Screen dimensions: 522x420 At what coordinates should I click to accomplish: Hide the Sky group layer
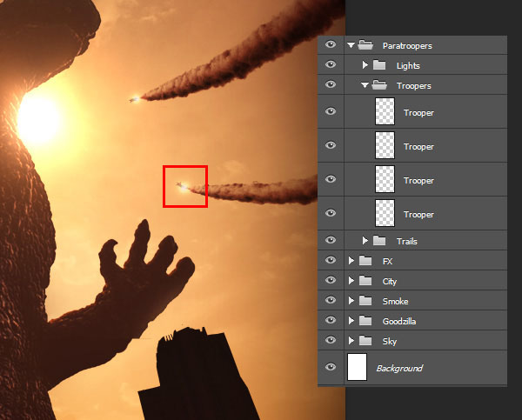[x=331, y=340]
